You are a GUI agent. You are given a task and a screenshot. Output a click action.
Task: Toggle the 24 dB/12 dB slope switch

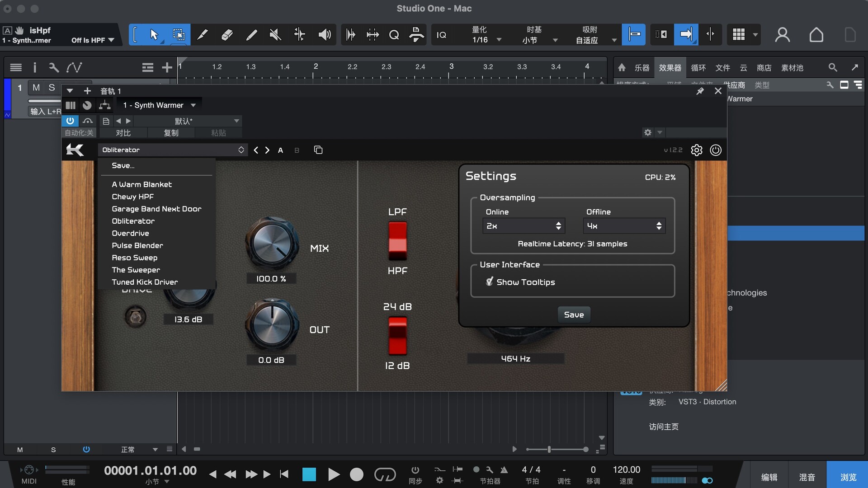(397, 336)
